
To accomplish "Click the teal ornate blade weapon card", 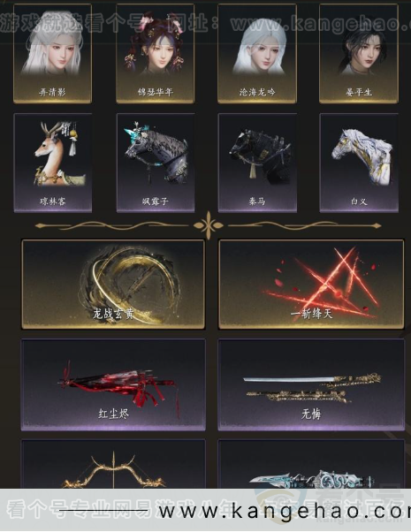I will coord(311,464).
